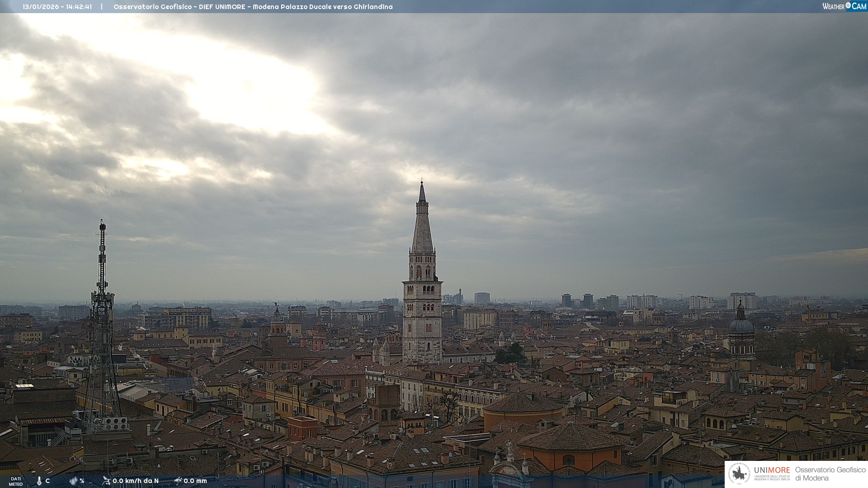868x488 pixels.
Task: Click the 0.0 km/h da N wind reading
Action: 136,481
